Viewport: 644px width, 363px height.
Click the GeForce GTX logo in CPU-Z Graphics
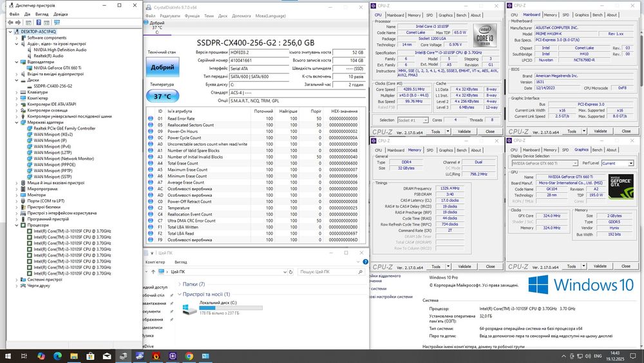click(x=621, y=187)
